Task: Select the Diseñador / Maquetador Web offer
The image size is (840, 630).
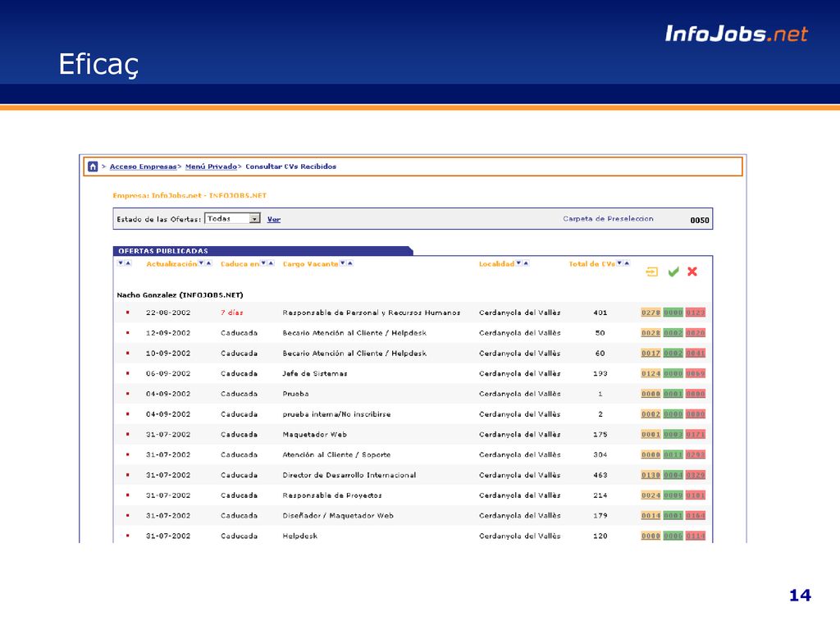Action: coord(338,515)
